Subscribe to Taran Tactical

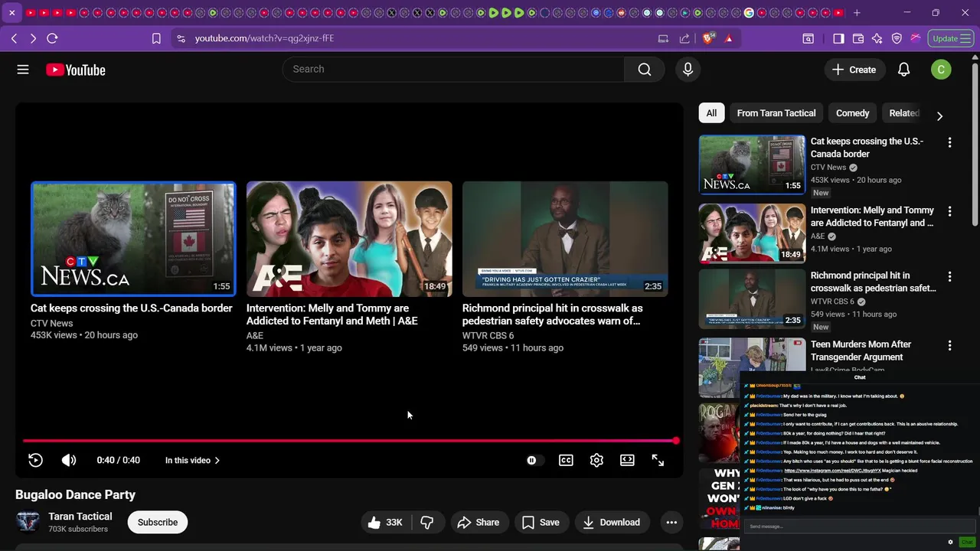click(158, 523)
